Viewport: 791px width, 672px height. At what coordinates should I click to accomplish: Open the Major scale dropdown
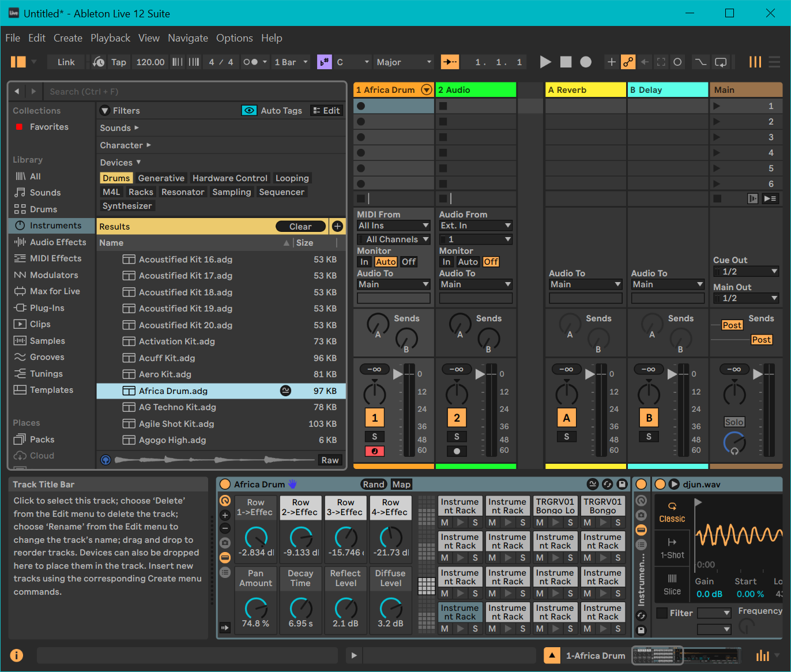[x=404, y=62]
